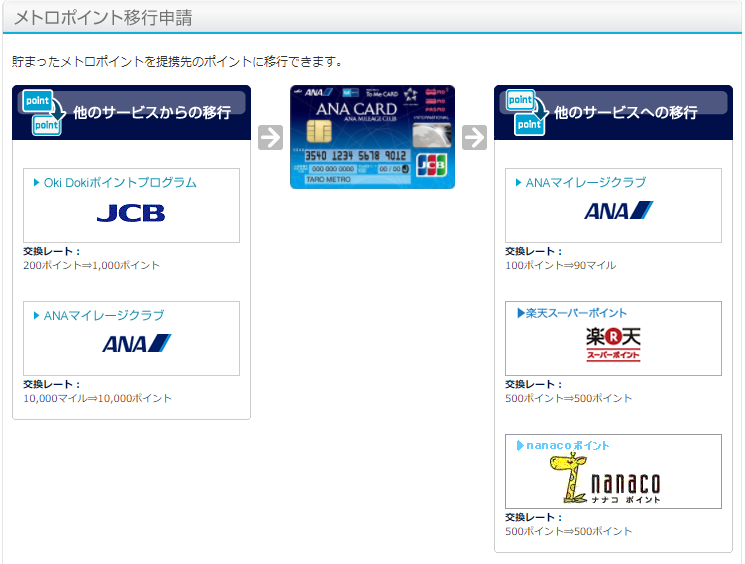
Task: Click the arrow left of the ANA card
Action: click(x=270, y=137)
